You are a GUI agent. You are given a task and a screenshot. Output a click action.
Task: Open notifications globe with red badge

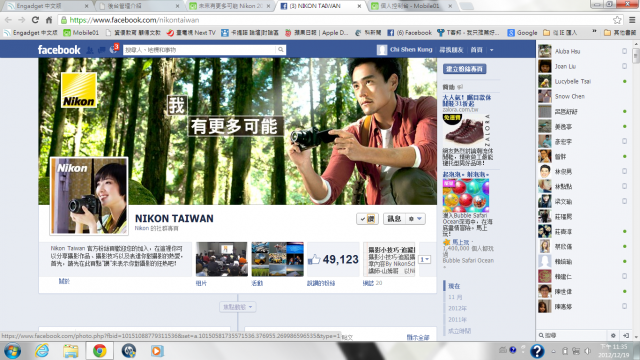coord(114,49)
